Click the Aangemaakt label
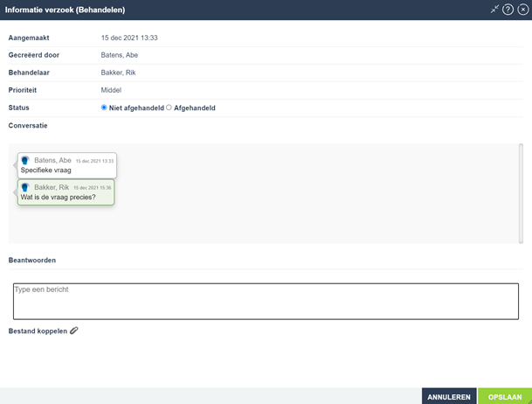532x404 pixels. pos(29,38)
